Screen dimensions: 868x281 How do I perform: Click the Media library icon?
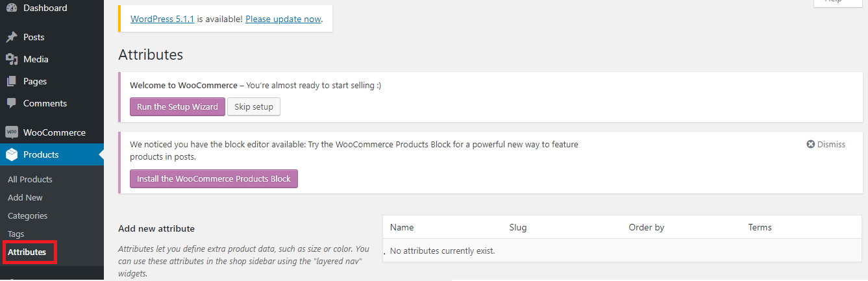pyautogui.click(x=12, y=59)
